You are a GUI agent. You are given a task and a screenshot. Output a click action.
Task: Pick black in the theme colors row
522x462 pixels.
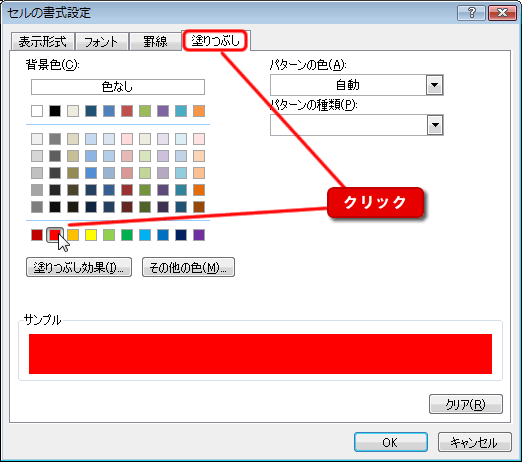[x=55, y=111]
